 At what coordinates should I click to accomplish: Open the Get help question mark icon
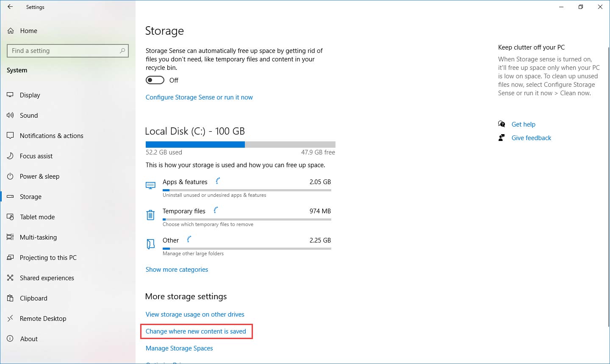click(502, 124)
